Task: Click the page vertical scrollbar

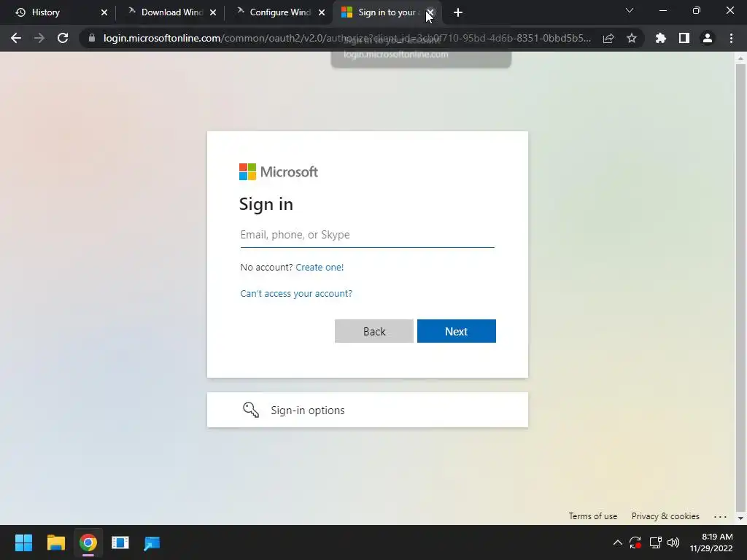Action: pos(740,287)
